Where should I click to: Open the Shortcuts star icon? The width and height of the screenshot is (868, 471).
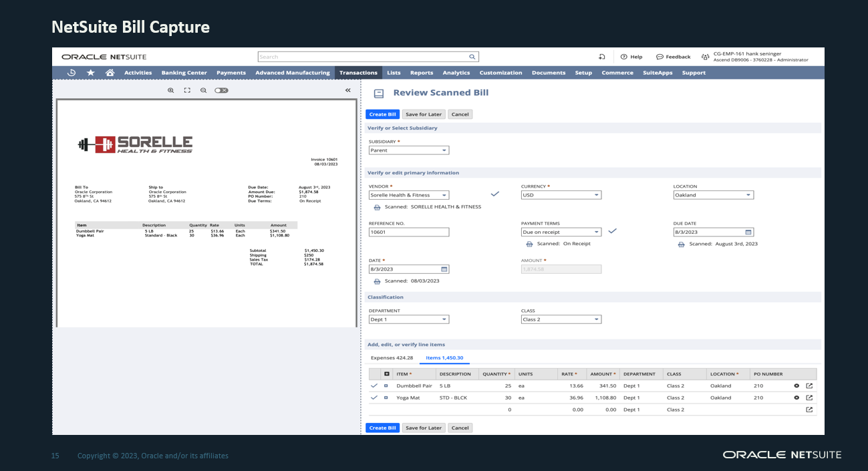point(91,72)
